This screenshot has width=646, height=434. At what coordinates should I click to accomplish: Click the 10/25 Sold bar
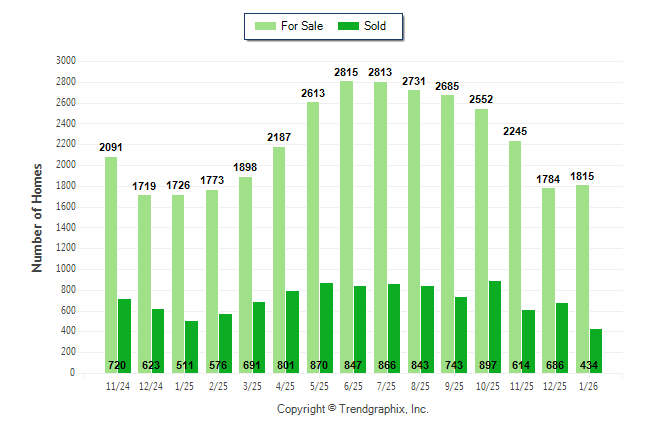pos(495,320)
